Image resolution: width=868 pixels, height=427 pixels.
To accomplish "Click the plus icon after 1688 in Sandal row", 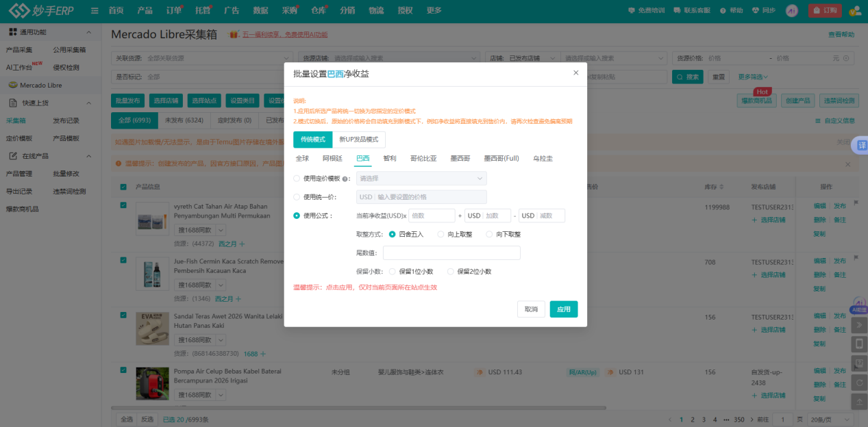I will pyautogui.click(x=262, y=354).
